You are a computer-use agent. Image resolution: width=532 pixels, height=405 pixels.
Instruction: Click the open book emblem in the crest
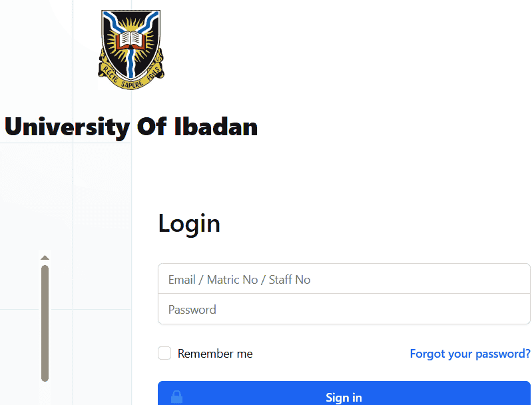131,41
